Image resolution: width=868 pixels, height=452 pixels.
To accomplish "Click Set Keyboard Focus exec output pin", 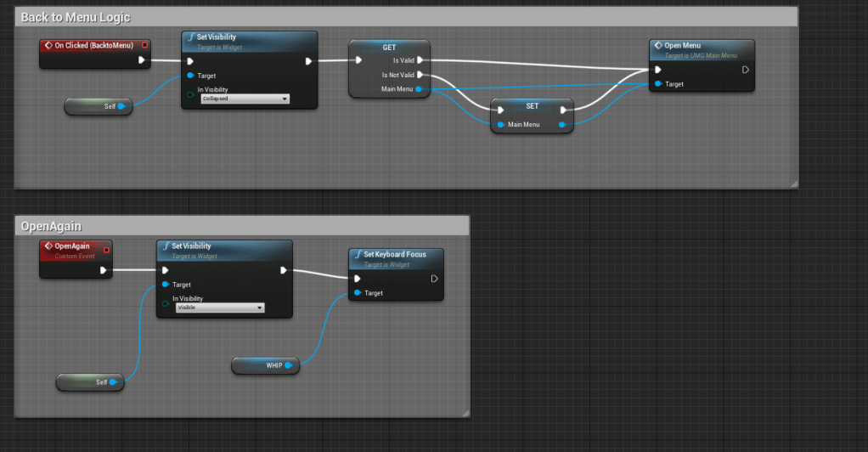I will (434, 278).
